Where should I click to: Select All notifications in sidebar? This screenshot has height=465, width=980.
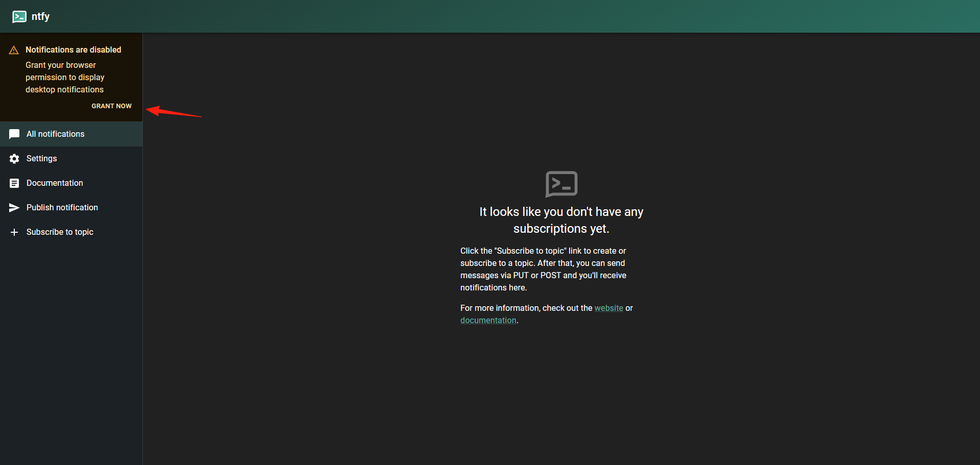[71, 134]
